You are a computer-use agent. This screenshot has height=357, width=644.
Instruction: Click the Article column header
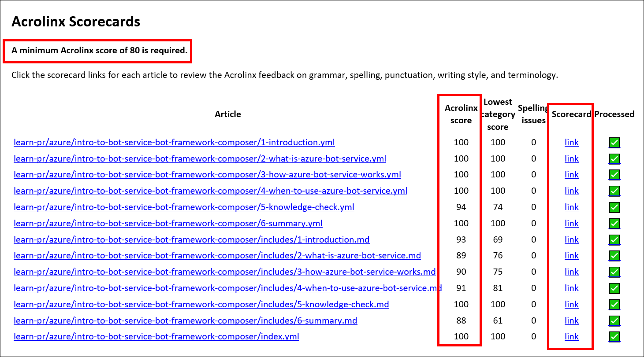pos(228,114)
